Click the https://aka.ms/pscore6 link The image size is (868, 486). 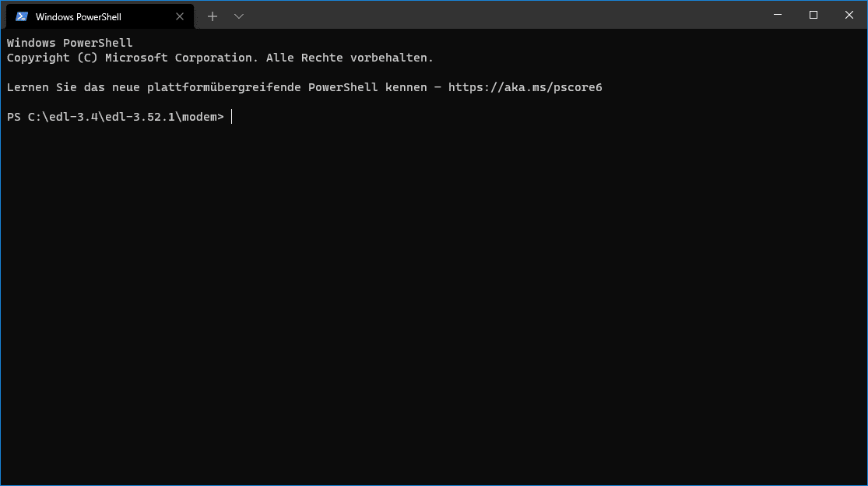tap(525, 87)
